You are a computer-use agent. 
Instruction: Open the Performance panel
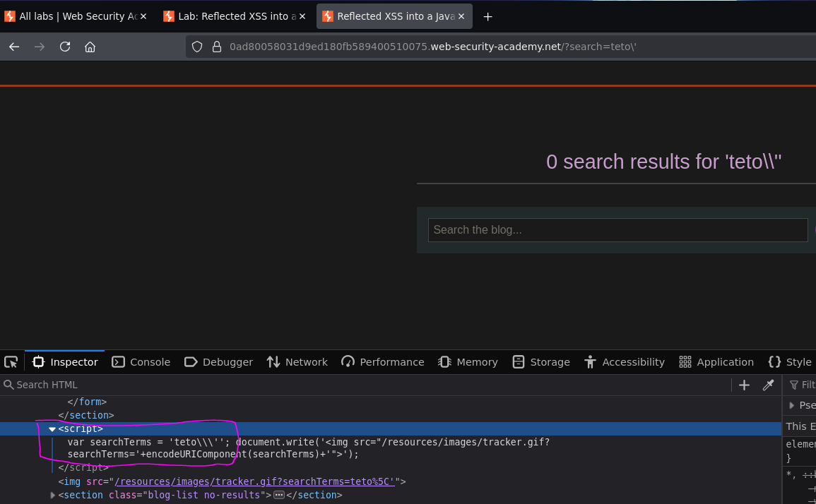point(383,362)
